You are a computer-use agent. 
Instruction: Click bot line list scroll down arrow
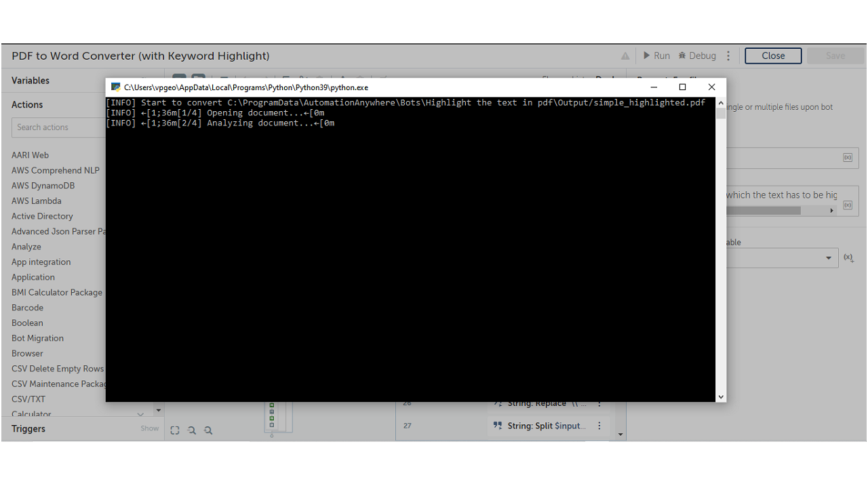(x=620, y=434)
